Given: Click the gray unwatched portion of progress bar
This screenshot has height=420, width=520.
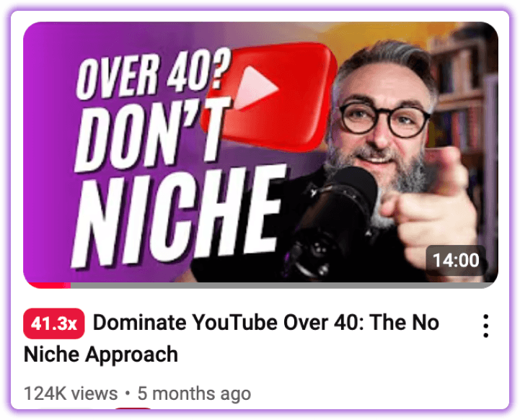Looking at the screenshot, I should (x=282, y=285).
